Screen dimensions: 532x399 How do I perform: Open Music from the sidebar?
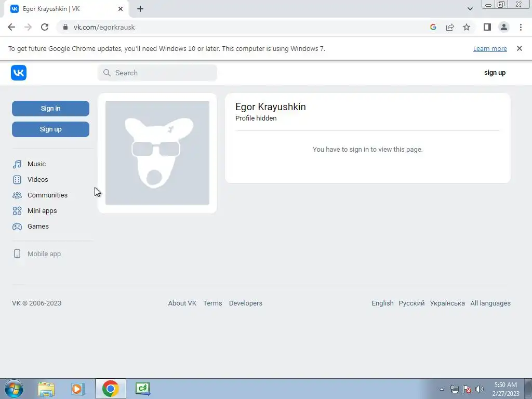point(37,164)
